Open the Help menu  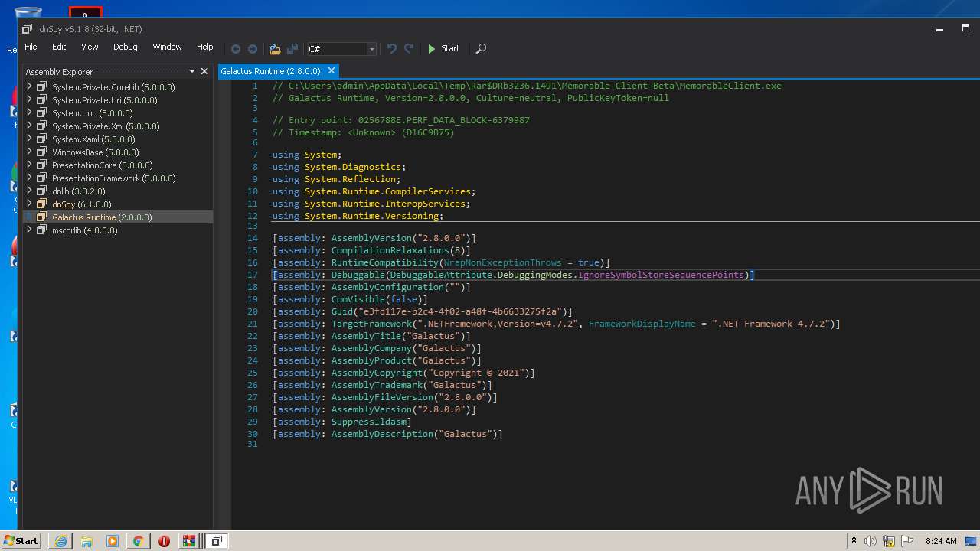tap(204, 47)
